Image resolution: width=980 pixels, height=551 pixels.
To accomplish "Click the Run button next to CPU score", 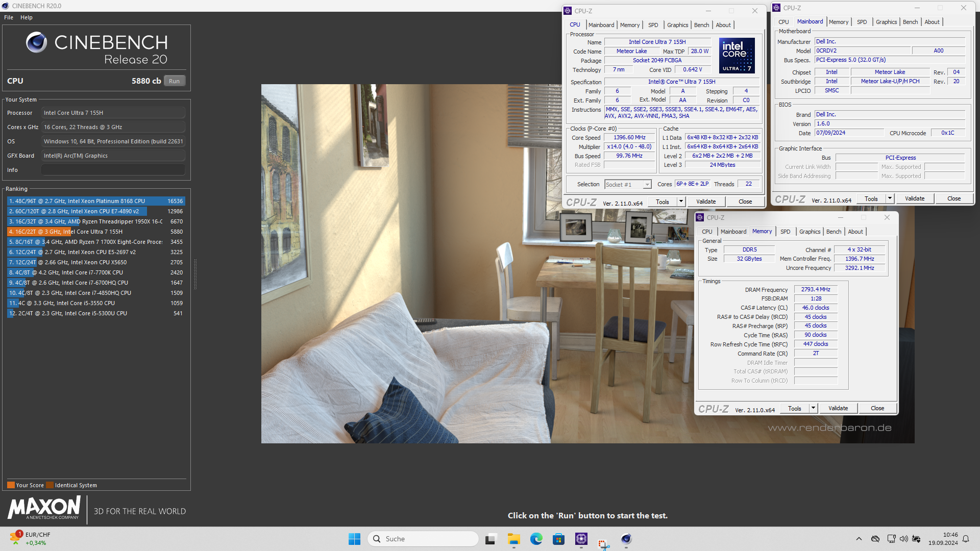I will [x=175, y=81].
